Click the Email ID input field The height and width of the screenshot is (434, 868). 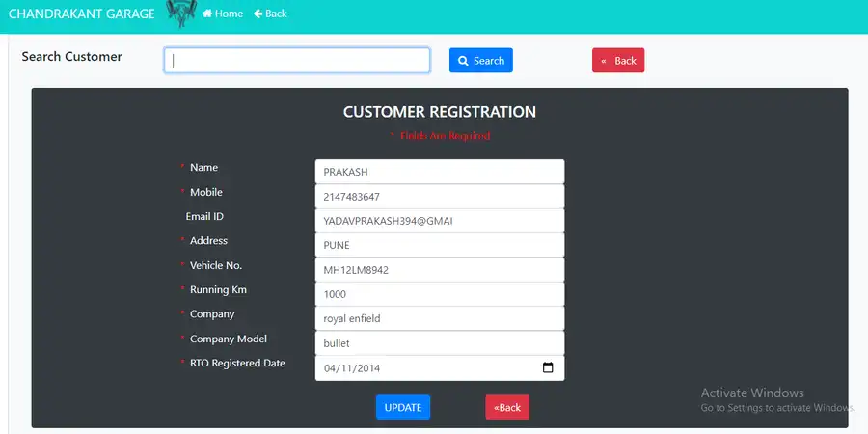439,221
